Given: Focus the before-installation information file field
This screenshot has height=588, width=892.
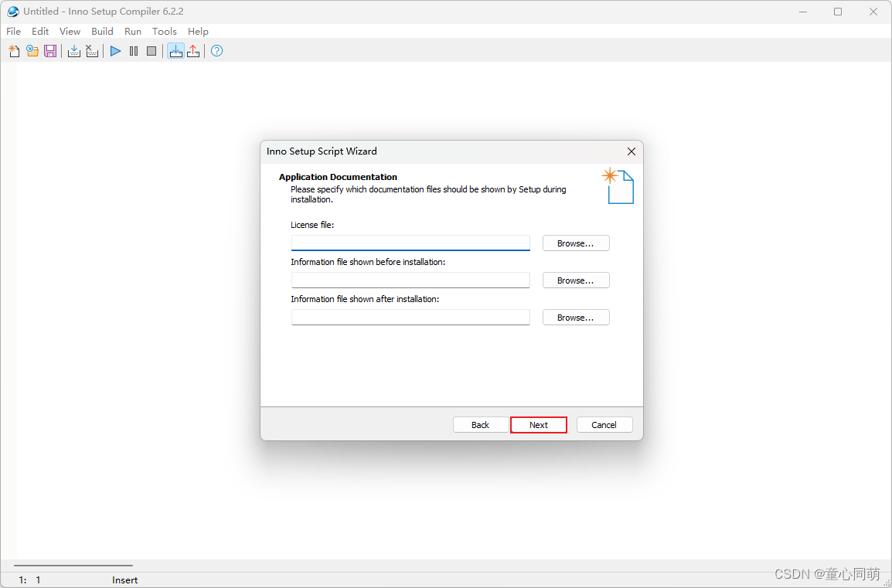Looking at the screenshot, I should pos(410,280).
